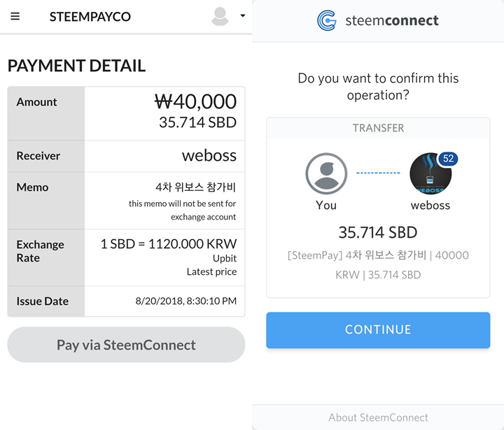Click the weboss name under avatar

(x=430, y=205)
